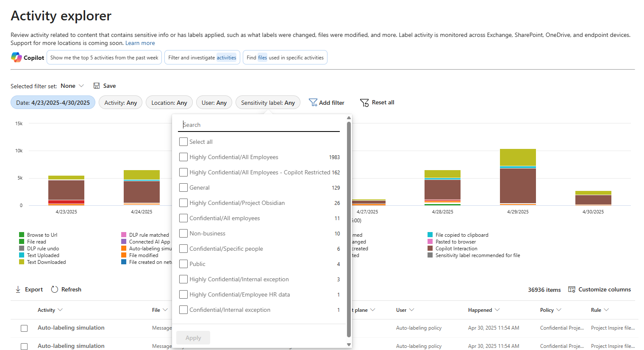Enable the General sensitivity label checkbox

pyautogui.click(x=183, y=188)
